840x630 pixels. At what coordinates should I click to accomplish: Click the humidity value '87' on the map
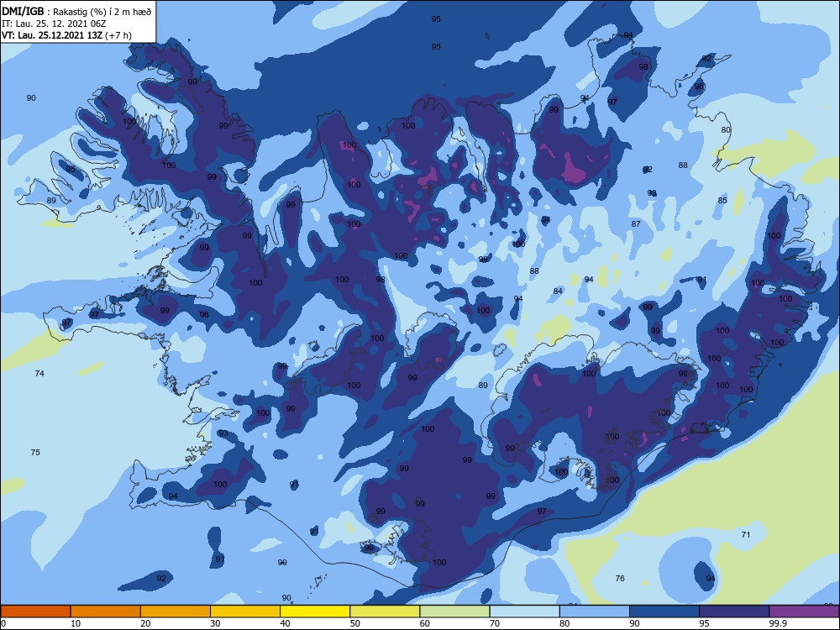(x=636, y=224)
